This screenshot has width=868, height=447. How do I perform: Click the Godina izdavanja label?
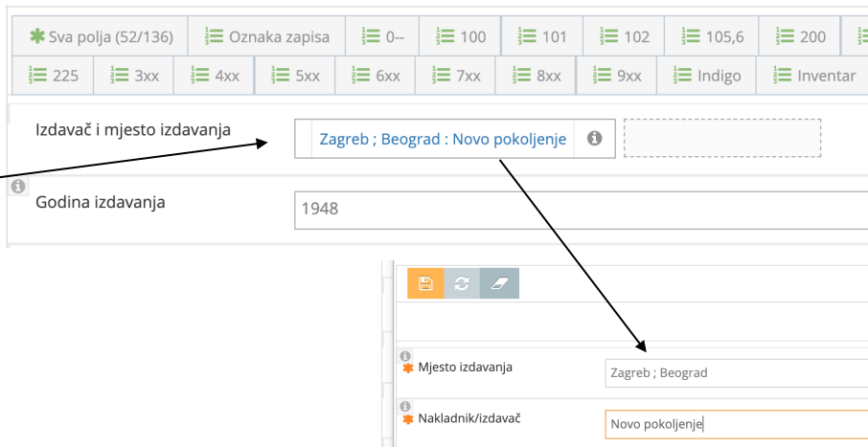101,203
